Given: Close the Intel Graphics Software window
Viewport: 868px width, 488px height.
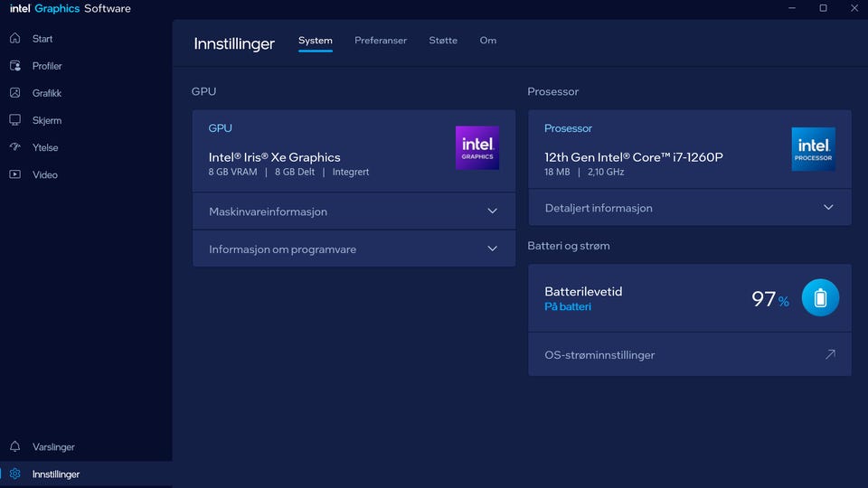Looking at the screenshot, I should click(854, 8).
